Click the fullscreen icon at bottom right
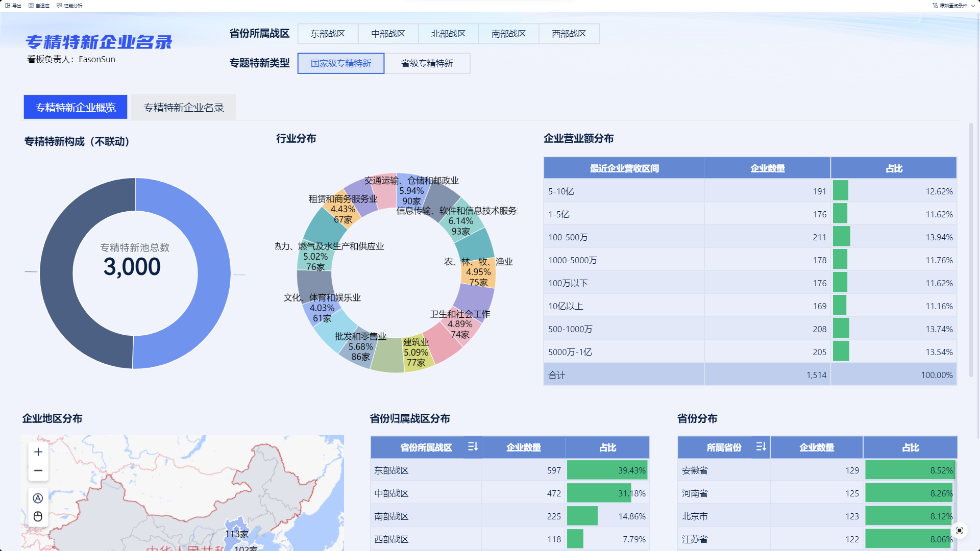Viewport: 980px width, 551px height. [x=960, y=531]
